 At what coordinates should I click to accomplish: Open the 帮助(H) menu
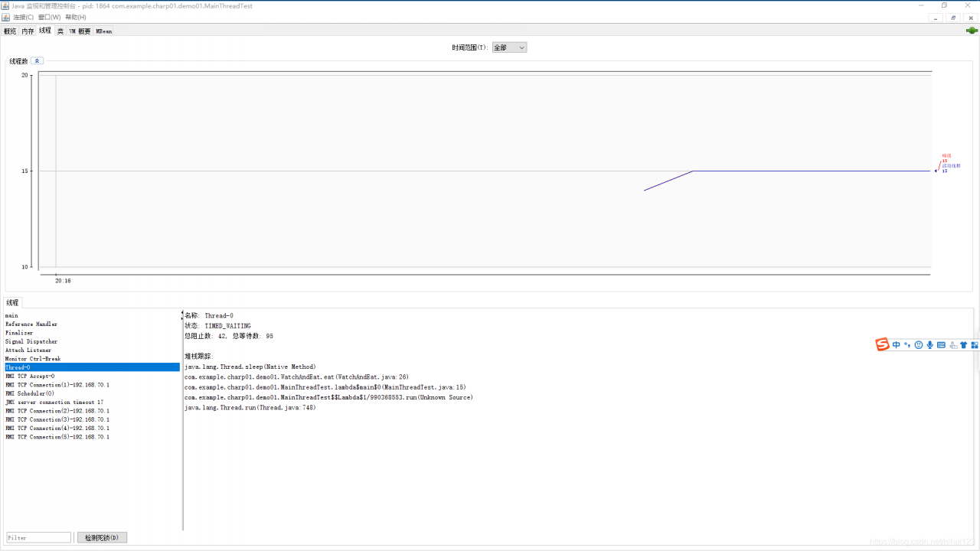pyautogui.click(x=76, y=17)
